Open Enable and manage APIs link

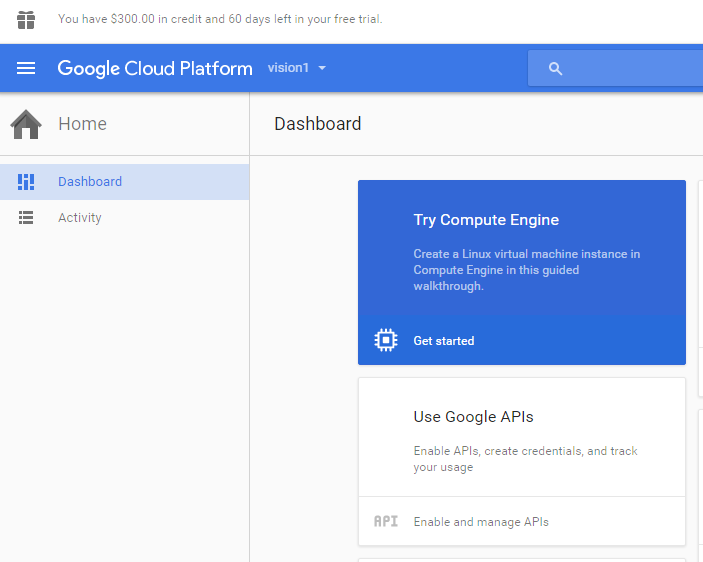click(x=481, y=522)
